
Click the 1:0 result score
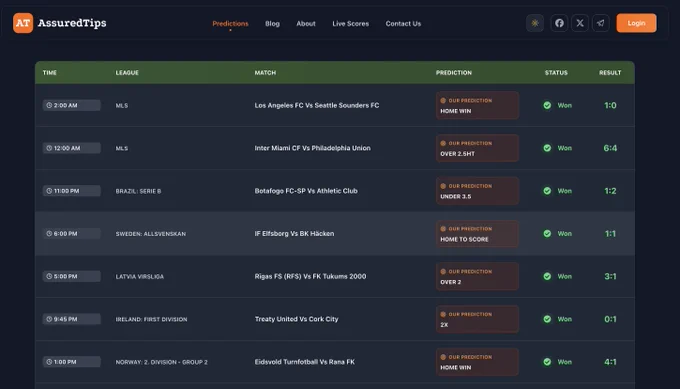(610, 105)
